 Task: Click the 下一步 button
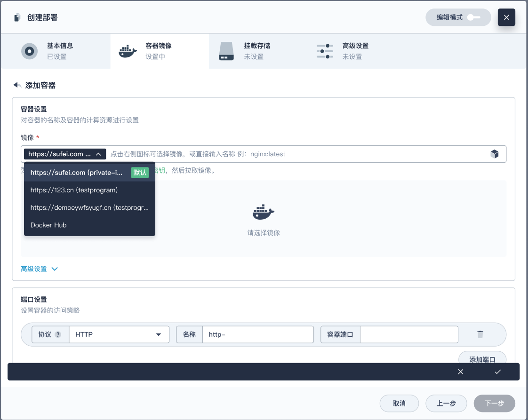494,403
